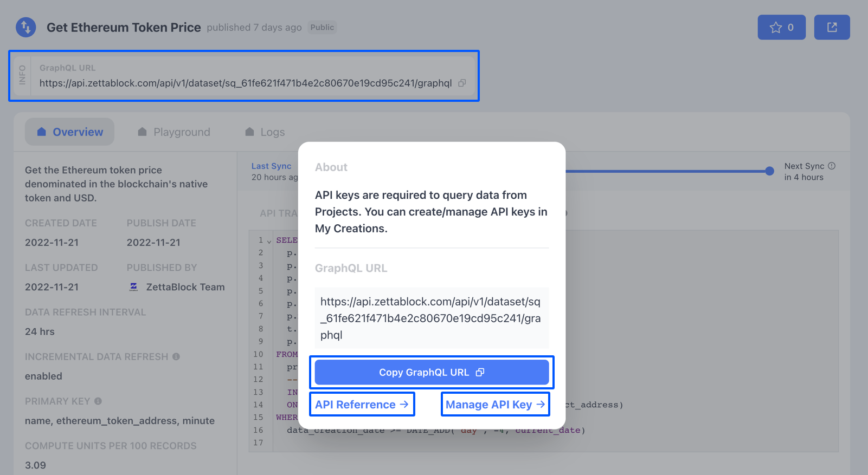The width and height of the screenshot is (868, 475).
Task: Click the GraphQL URL in the info bar
Action: point(246,83)
